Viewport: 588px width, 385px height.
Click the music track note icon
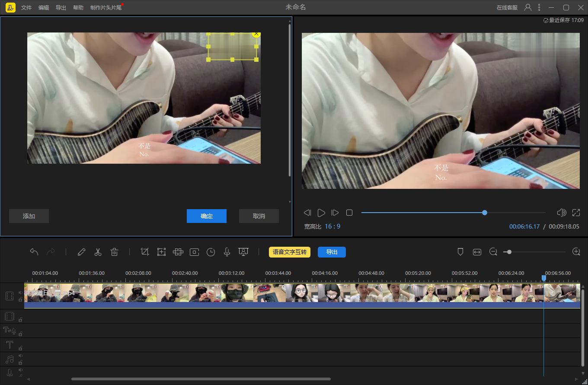[10, 359]
